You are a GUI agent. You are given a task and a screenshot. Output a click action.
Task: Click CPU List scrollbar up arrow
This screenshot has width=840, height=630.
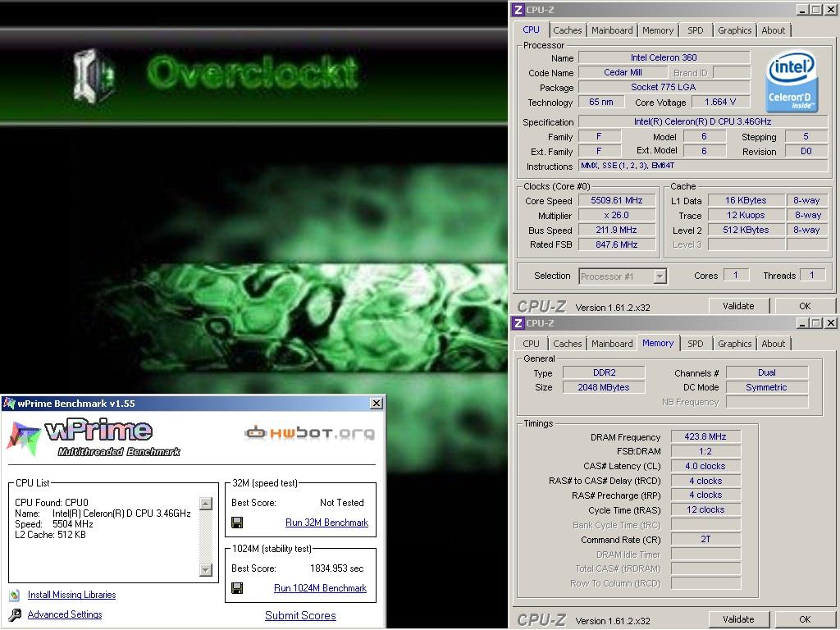tap(206, 504)
